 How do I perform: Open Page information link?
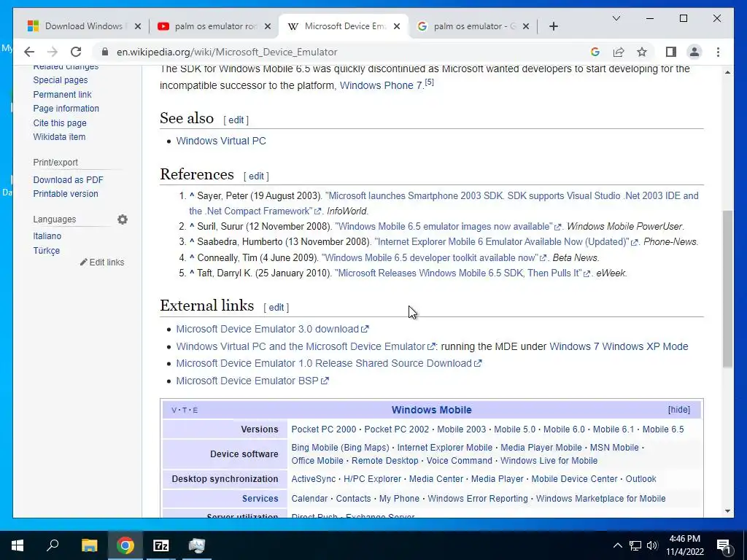click(x=66, y=109)
